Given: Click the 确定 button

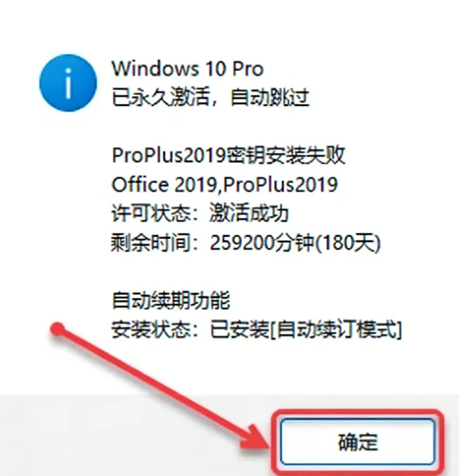Looking at the screenshot, I should point(358,442).
